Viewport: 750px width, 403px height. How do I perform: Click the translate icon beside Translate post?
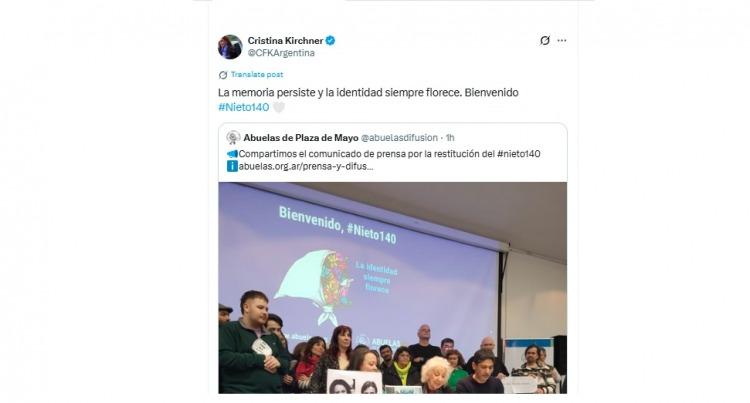point(223,75)
